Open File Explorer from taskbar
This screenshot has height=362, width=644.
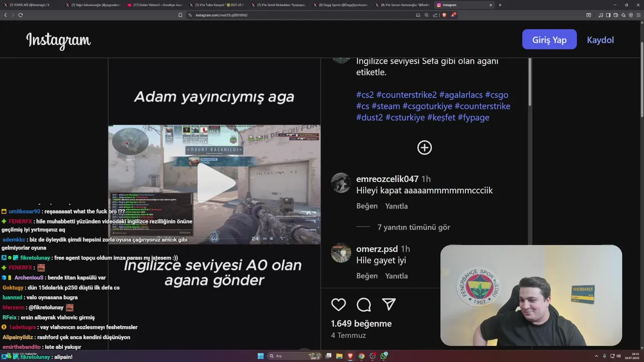[340, 356]
